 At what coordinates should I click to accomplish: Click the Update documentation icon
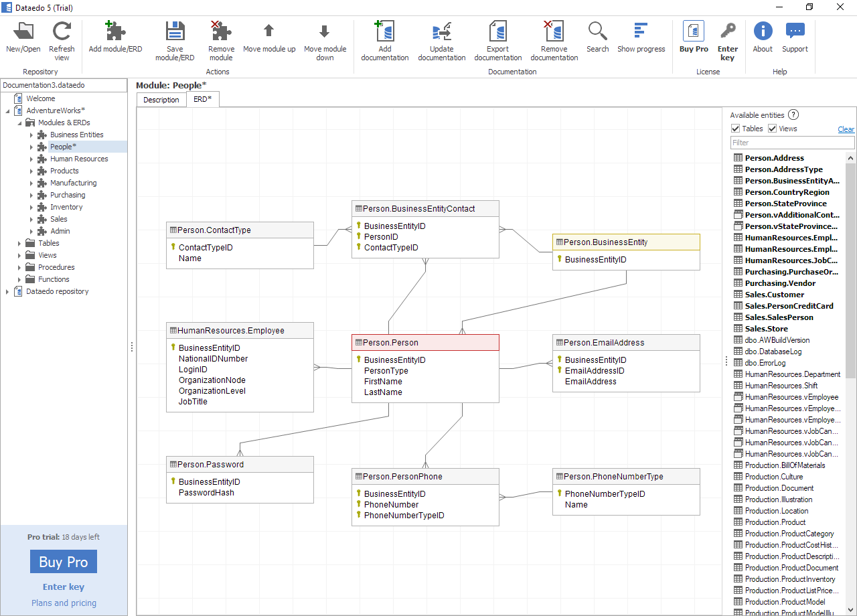(x=441, y=31)
